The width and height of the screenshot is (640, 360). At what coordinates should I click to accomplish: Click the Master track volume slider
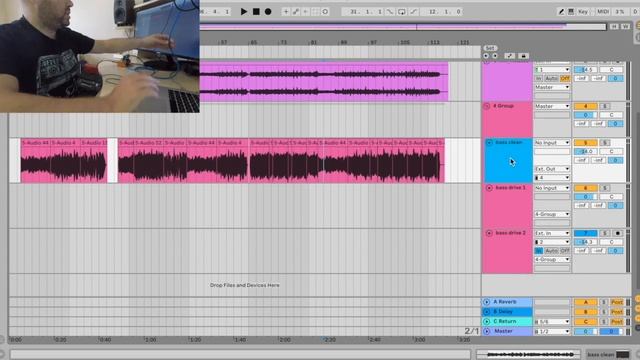coord(586,332)
